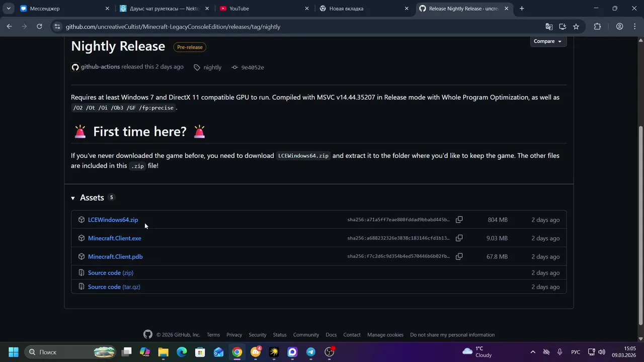
Task: Open the github-actions user link
Action: point(100,67)
